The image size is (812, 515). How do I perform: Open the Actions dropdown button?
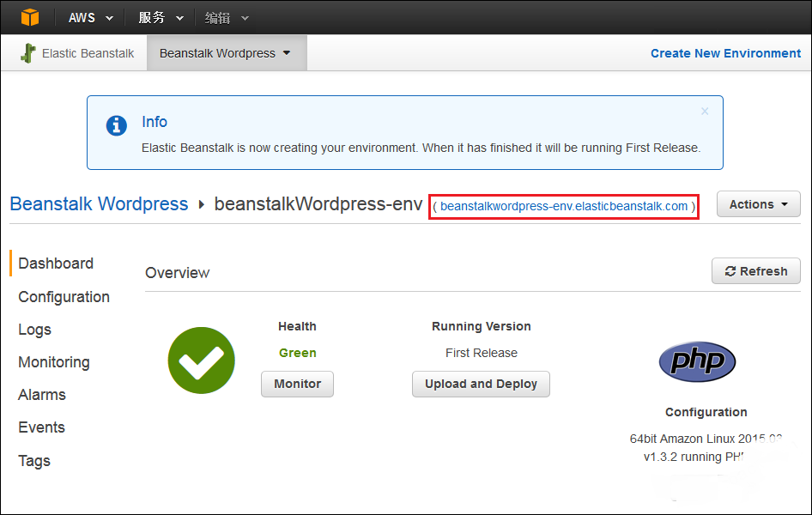click(758, 204)
